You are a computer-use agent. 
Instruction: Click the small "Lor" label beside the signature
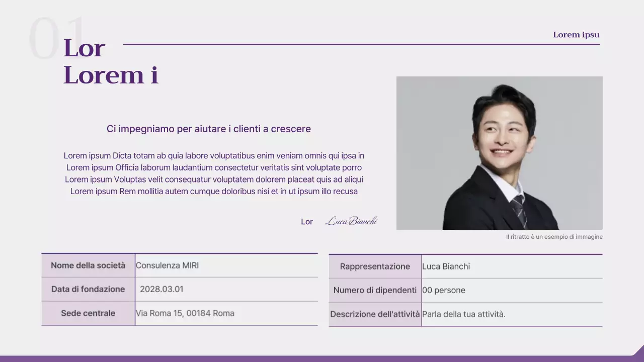coord(306,221)
